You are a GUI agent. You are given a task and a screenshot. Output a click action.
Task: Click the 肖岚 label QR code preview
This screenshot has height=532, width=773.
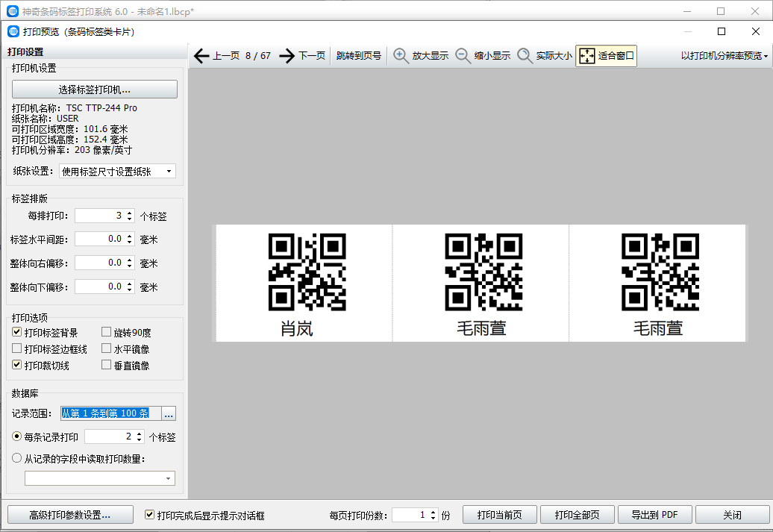click(x=307, y=272)
